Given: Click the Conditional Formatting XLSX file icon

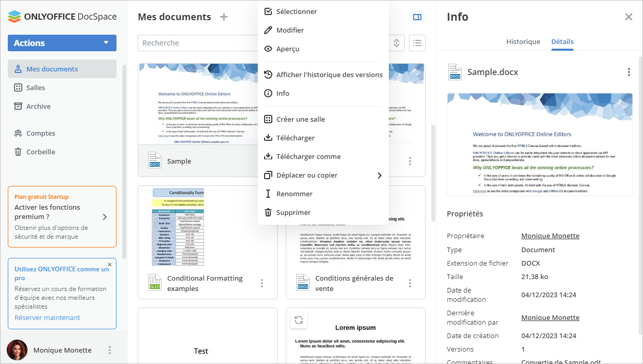Looking at the screenshot, I should (155, 282).
